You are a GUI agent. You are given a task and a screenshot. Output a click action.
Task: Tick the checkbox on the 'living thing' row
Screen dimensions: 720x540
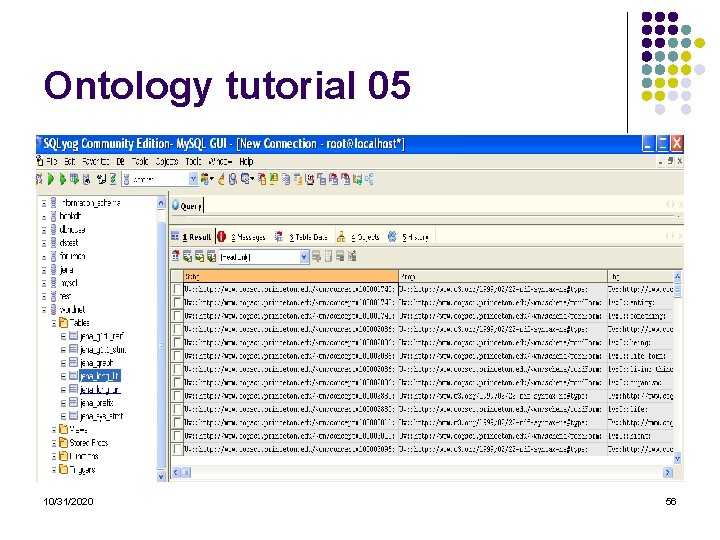(177, 369)
